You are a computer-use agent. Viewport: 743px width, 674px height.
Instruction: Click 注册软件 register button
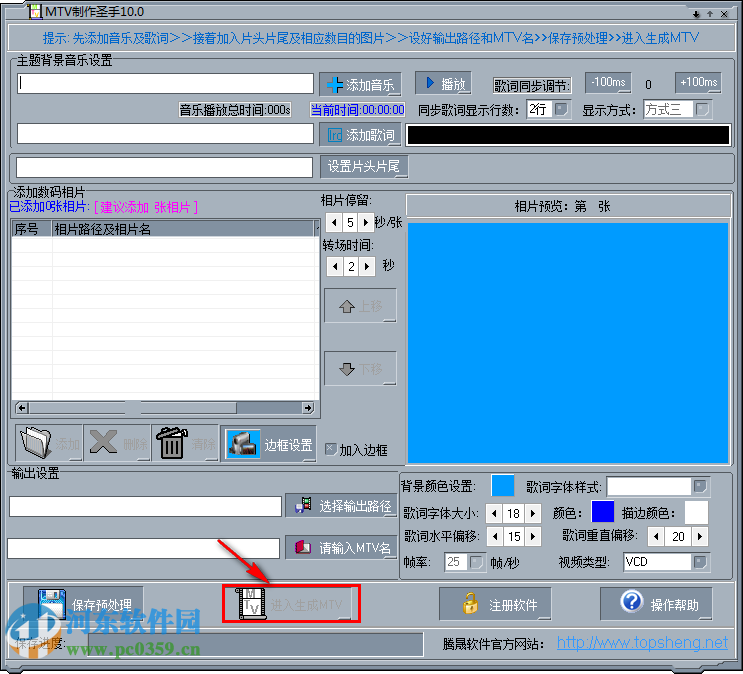pos(495,604)
